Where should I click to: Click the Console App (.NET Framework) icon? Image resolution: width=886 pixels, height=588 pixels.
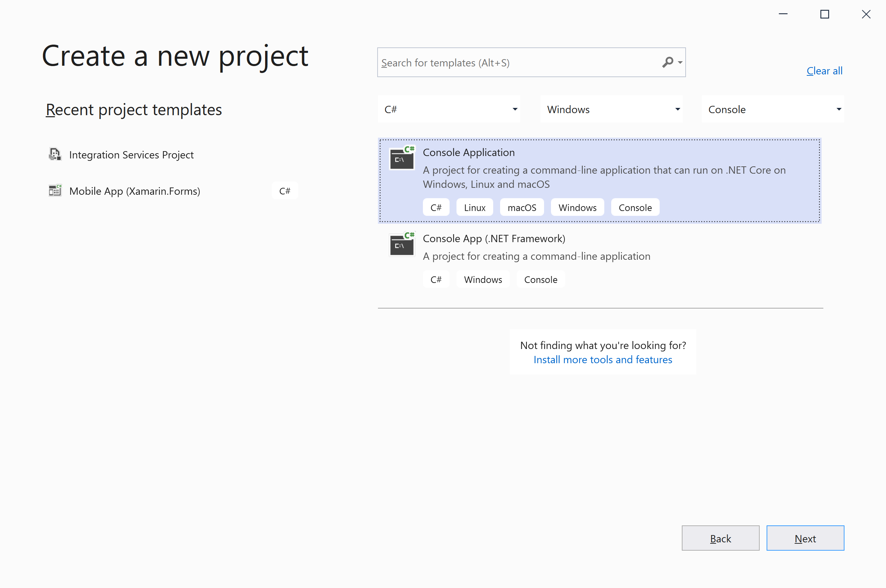401,245
